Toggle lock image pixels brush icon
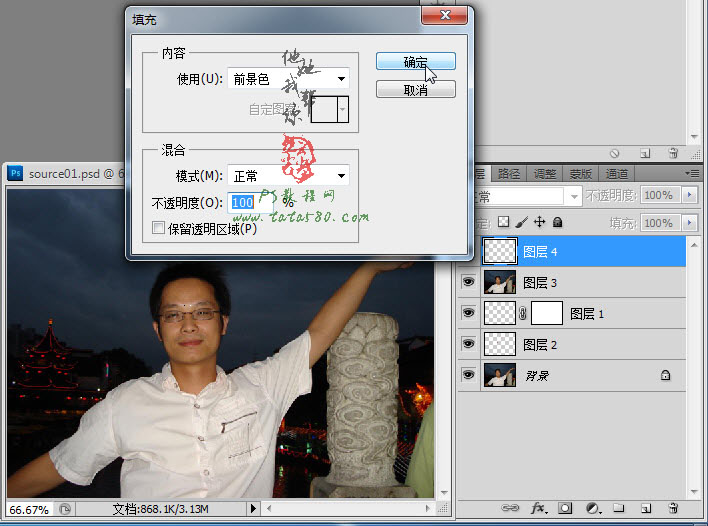This screenshot has width=708, height=526. [522, 222]
